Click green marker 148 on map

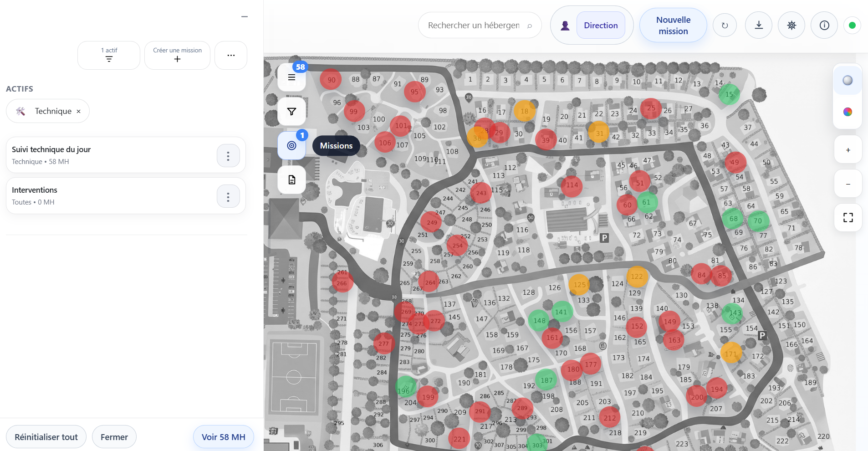(539, 321)
